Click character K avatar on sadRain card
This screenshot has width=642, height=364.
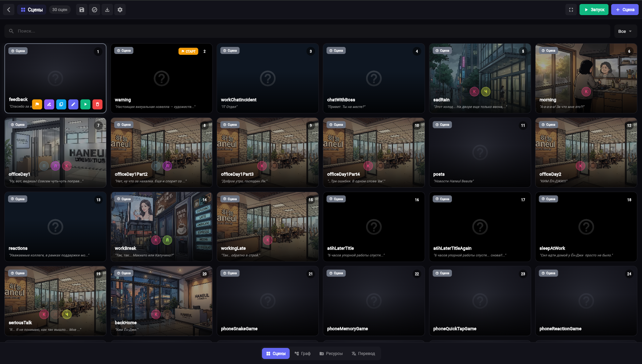[x=474, y=92]
